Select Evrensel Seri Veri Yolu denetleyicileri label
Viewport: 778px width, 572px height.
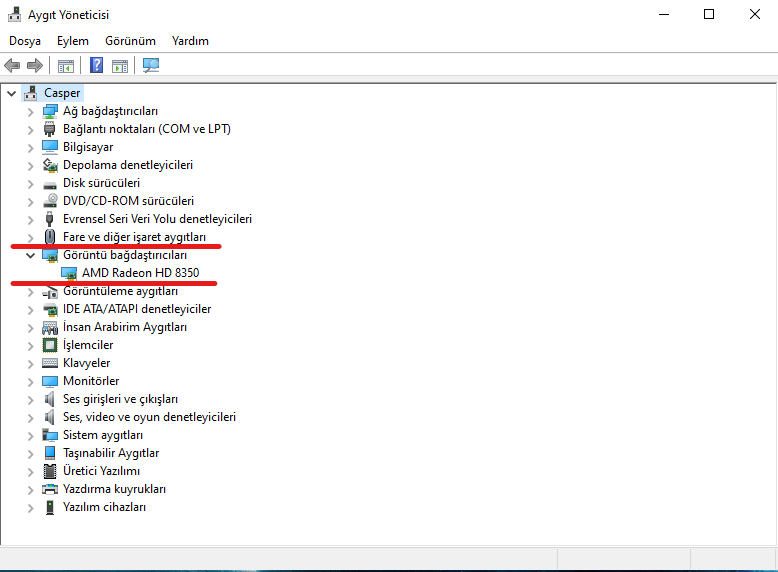point(157,219)
